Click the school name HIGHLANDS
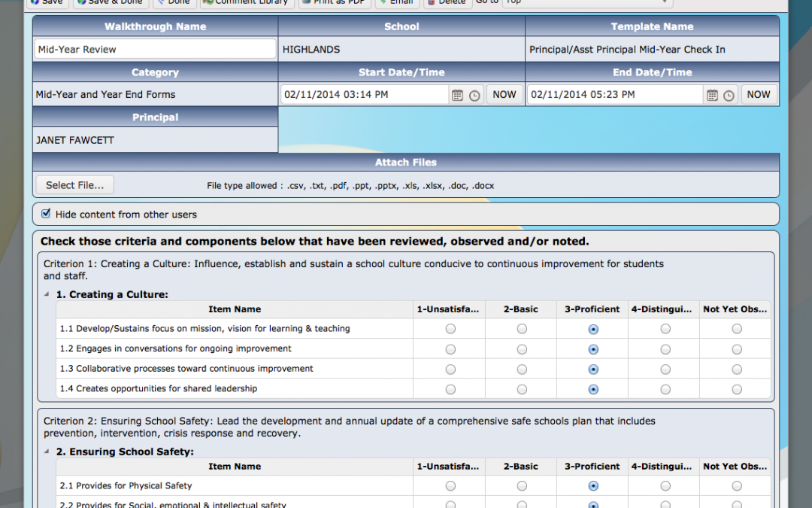The image size is (812, 508). 311,49
